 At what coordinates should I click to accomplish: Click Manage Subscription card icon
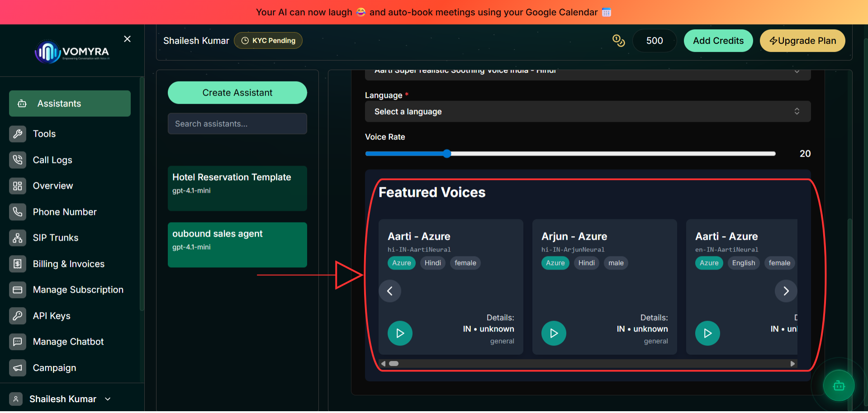click(x=18, y=290)
